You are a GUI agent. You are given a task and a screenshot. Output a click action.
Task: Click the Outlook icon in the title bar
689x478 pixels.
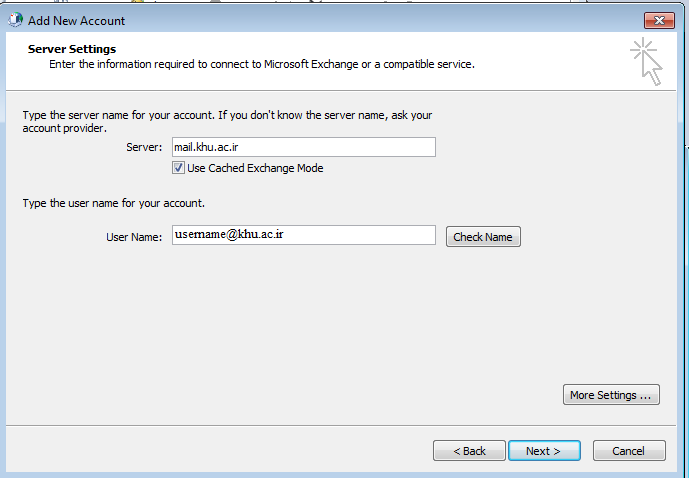click(15, 20)
